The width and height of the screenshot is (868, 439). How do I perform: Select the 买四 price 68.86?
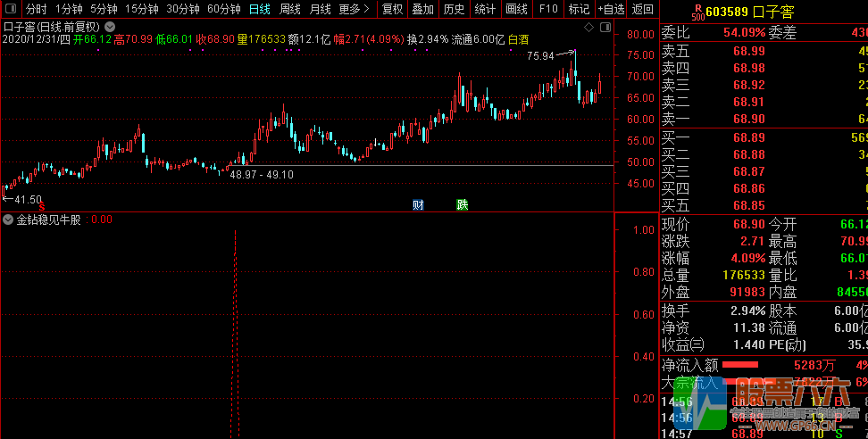[749, 188]
